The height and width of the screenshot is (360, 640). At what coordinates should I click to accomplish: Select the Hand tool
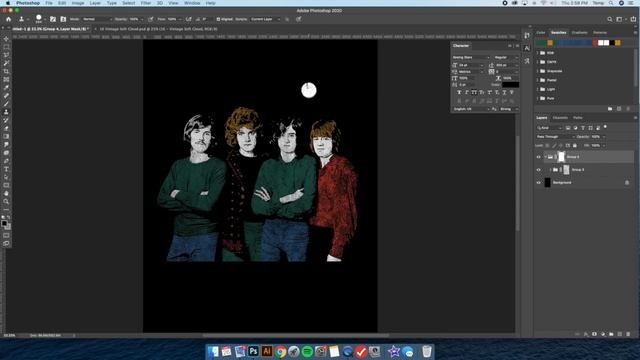point(6,193)
